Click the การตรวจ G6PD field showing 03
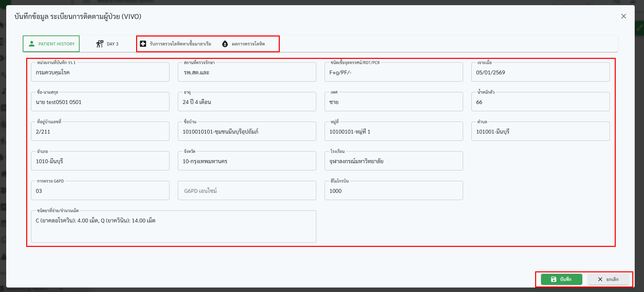Image resolution: width=644 pixels, height=292 pixels. click(x=100, y=191)
